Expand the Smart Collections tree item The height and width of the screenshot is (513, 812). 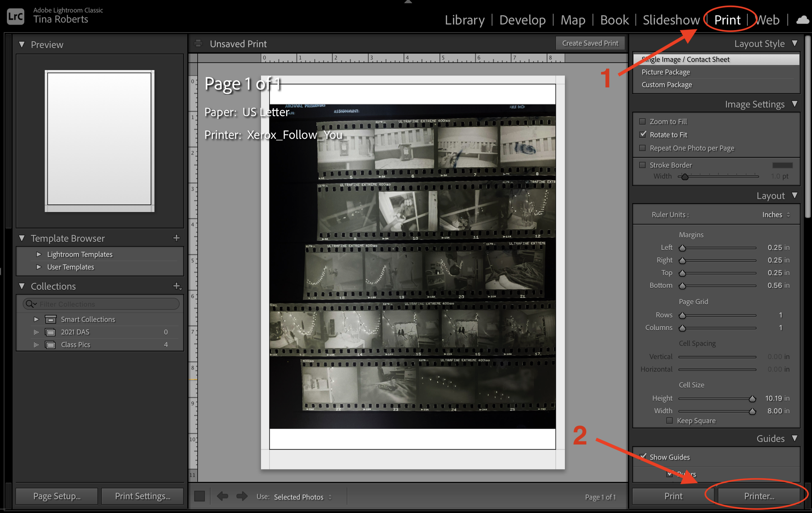click(x=36, y=319)
